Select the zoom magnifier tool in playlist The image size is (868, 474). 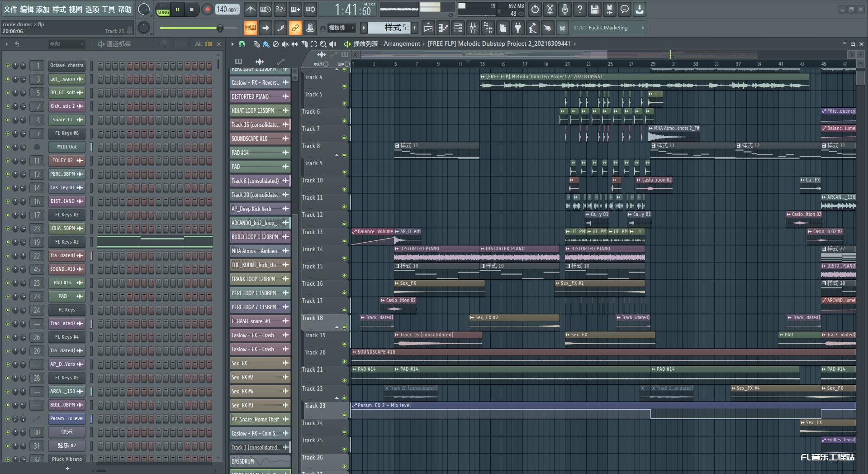[323, 44]
